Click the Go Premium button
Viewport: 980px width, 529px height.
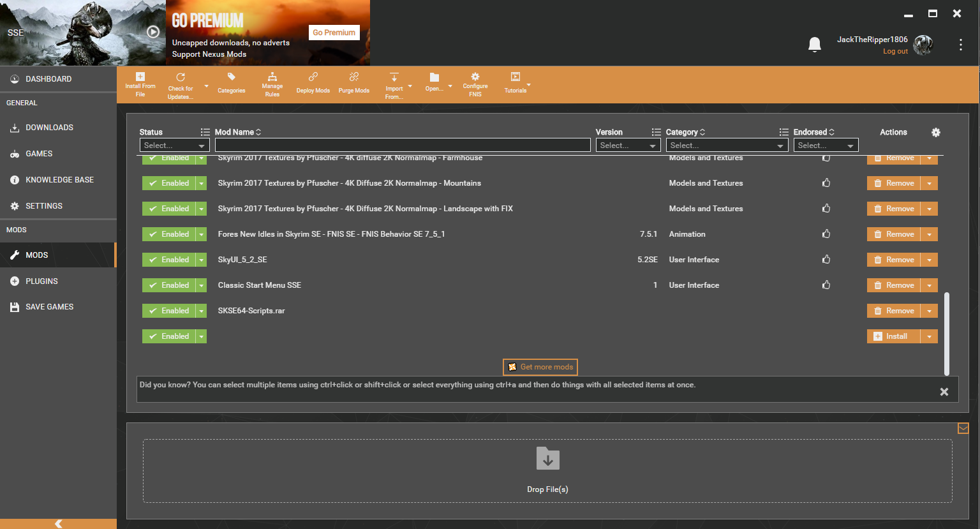tap(334, 33)
